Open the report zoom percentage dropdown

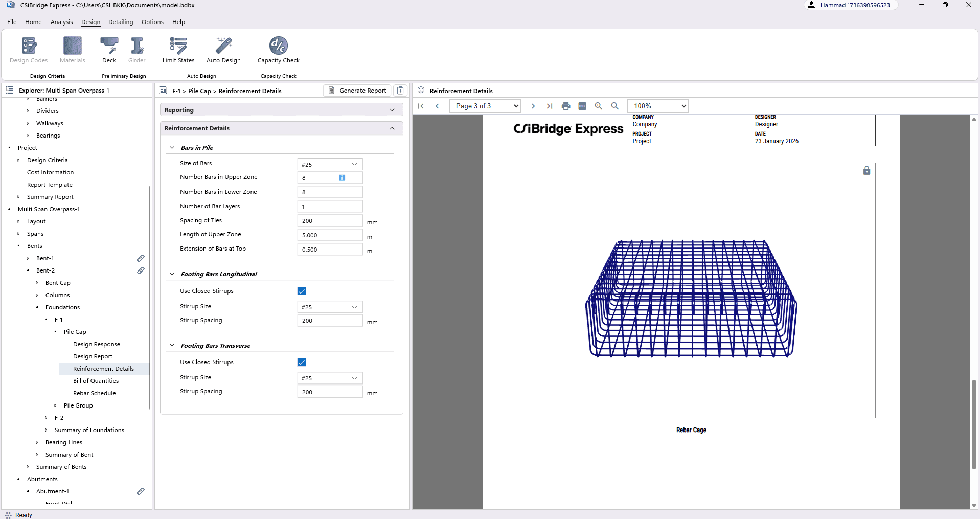(657, 106)
